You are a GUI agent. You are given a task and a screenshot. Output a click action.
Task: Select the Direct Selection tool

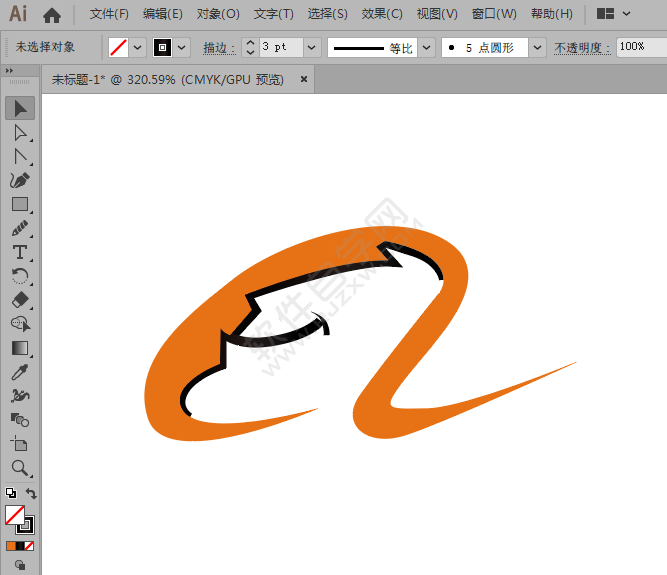pyautogui.click(x=20, y=133)
